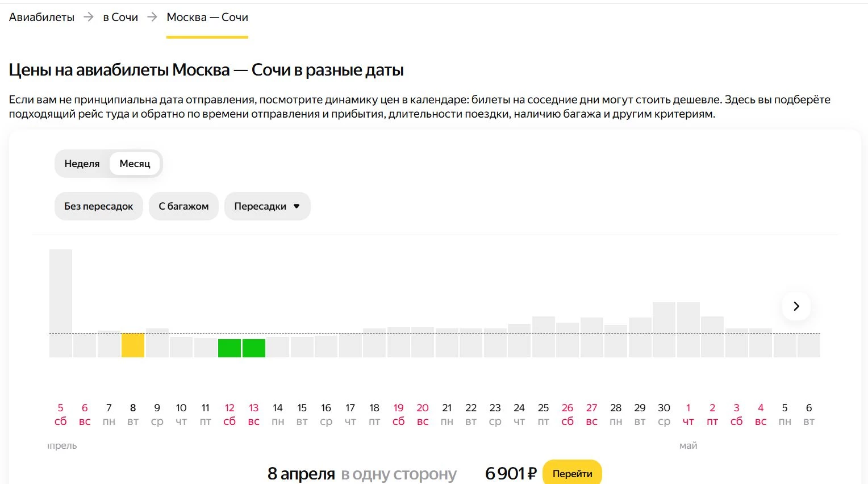This screenshot has height=484, width=868.
Task: Click date label 26 сб
Action: 567,415
